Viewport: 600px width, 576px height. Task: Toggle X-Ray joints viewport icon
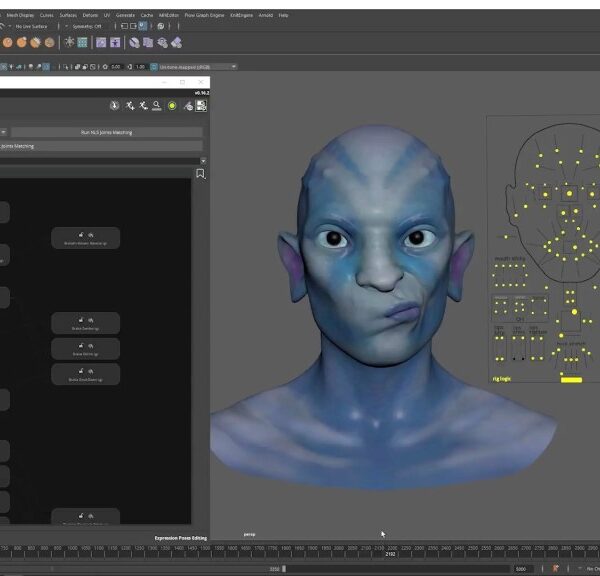93,67
